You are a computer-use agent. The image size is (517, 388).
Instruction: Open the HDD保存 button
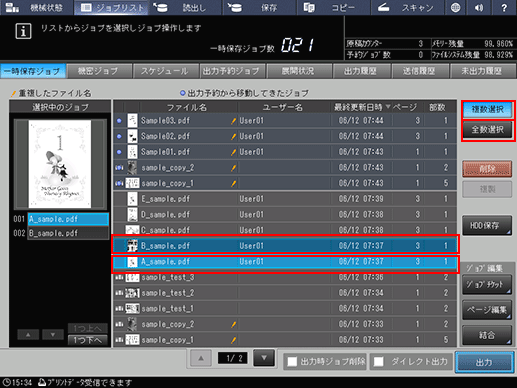[x=487, y=226]
